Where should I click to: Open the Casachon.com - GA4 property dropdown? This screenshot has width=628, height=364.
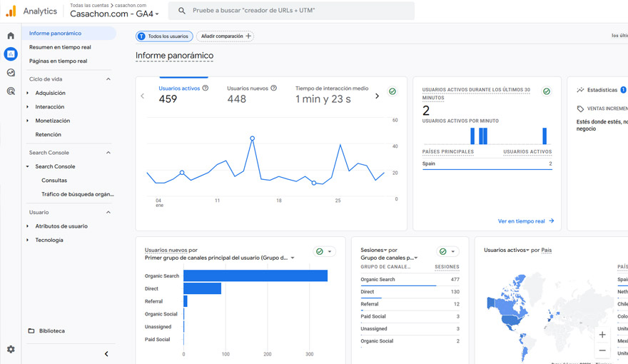(114, 14)
